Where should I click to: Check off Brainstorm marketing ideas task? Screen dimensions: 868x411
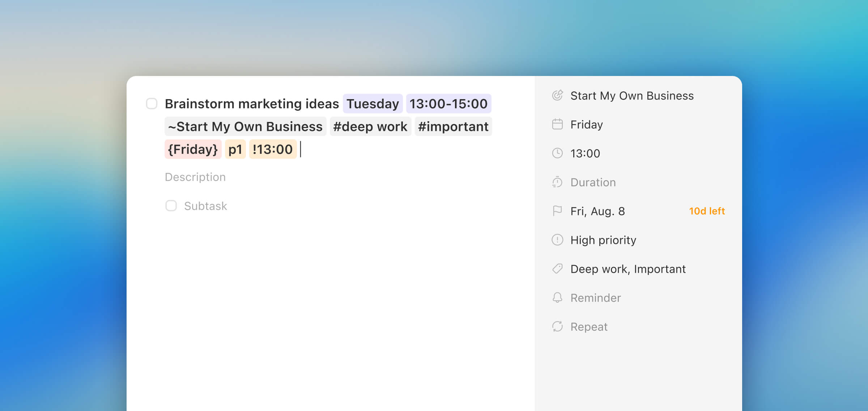point(152,104)
